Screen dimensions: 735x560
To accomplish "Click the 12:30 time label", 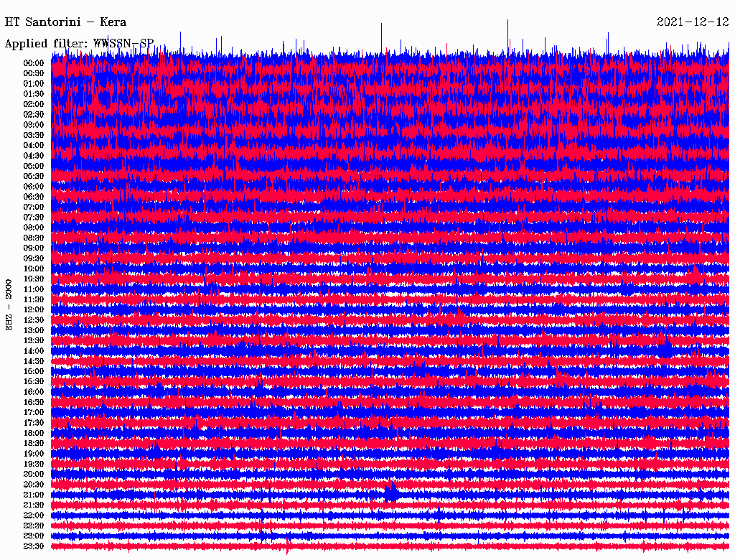I will pyautogui.click(x=34, y=320).
